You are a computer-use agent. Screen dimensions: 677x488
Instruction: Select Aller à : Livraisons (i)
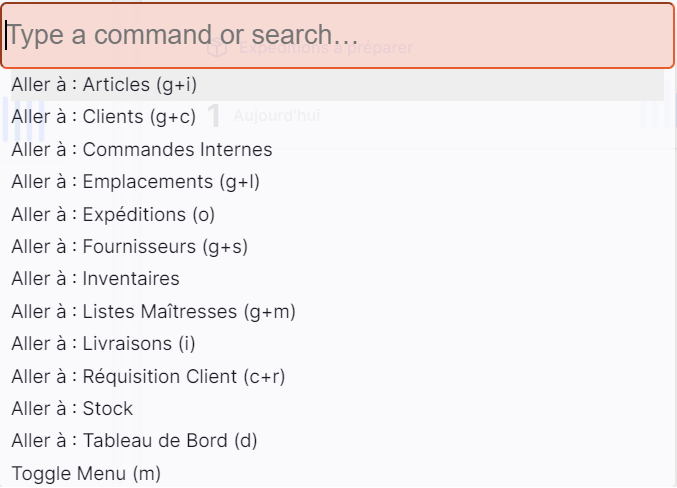[x=338, y=344]
